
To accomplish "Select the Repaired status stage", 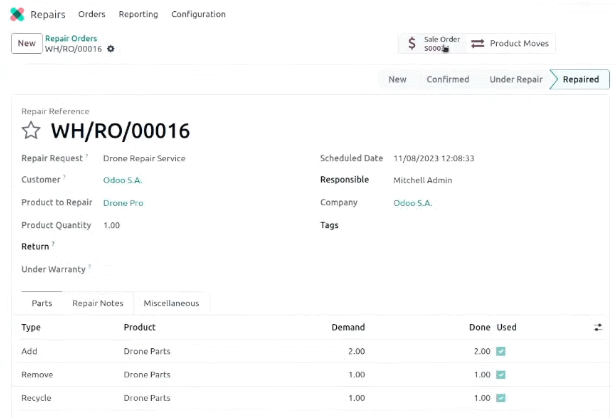I will (581, 79).
